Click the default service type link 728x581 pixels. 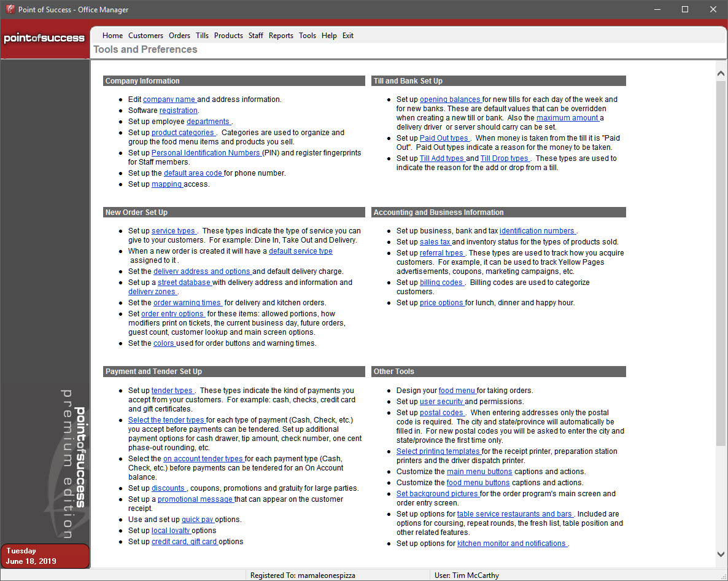pyautogui.click(x=300, y=251)
